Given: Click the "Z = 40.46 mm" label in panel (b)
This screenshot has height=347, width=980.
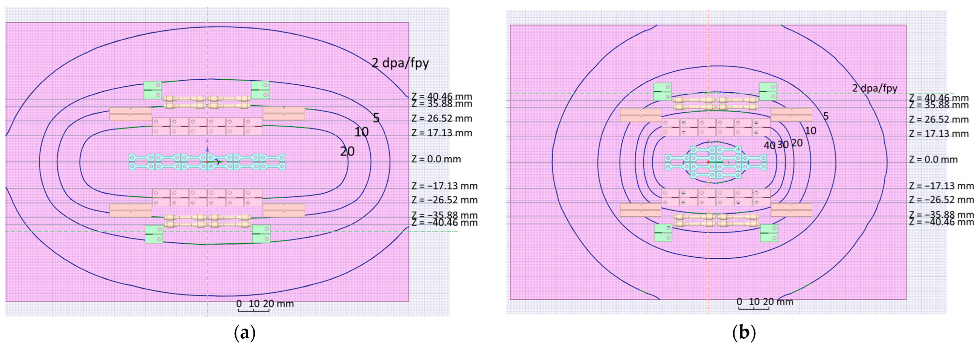Looking at the screenshot, I should coord(938,98).
